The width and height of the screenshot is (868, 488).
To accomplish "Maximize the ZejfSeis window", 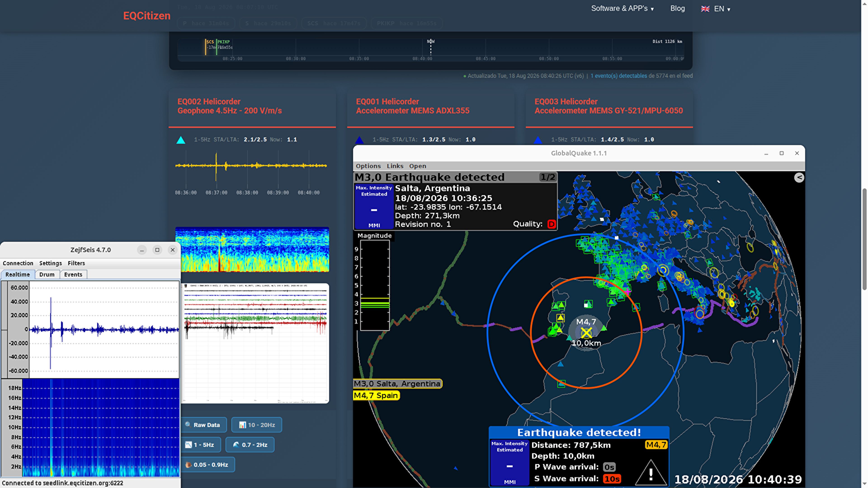I will click(x=157, y=250).
